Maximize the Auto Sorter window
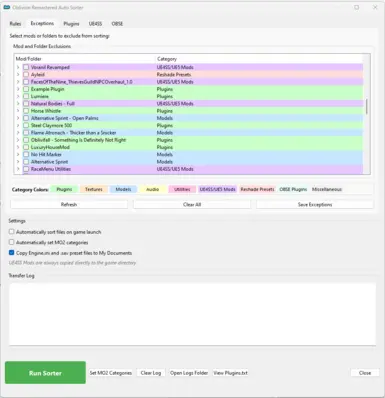 pos(357,7)
